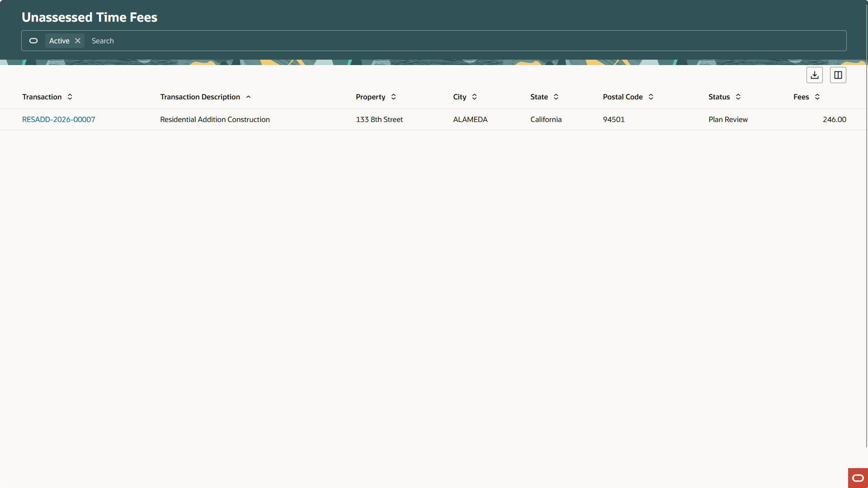Viewport: 868px width, 488px height.
Task: Sort the Transaction column with its sort icon
Action: click(x=70, y=97)
